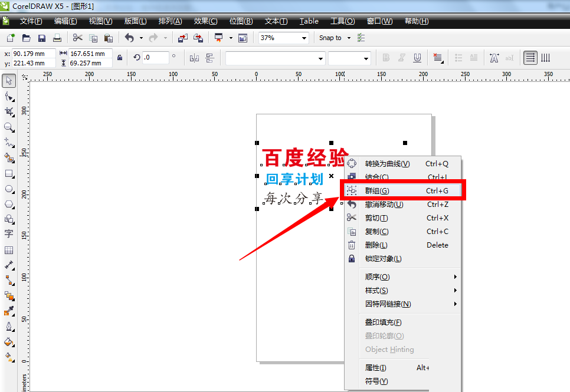Screen dimensions: 570x392
Task: Click the Save disk icon
Action: coord(42,38)
